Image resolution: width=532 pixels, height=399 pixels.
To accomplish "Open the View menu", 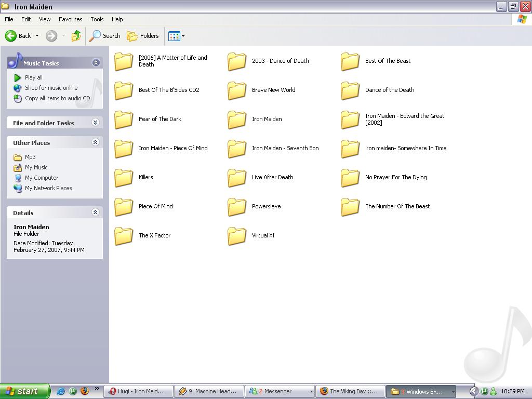I will [x=45, y=19].
